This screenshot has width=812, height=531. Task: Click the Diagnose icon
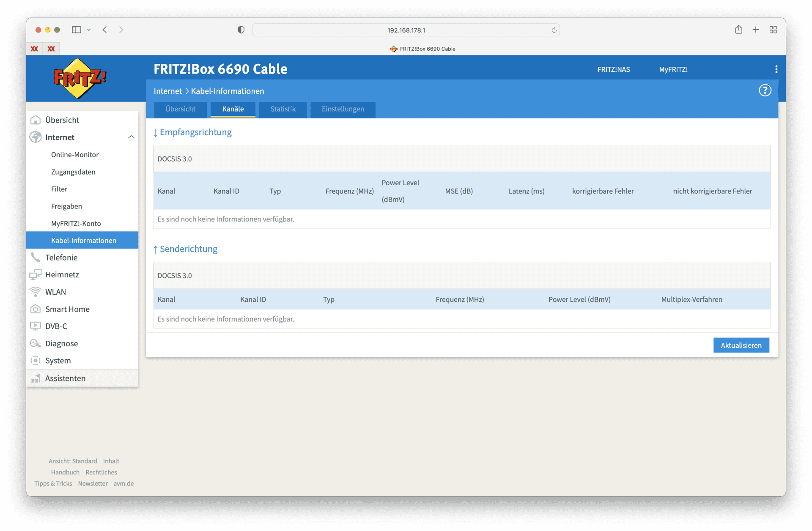pyautogui.click(x=36, y=343)
